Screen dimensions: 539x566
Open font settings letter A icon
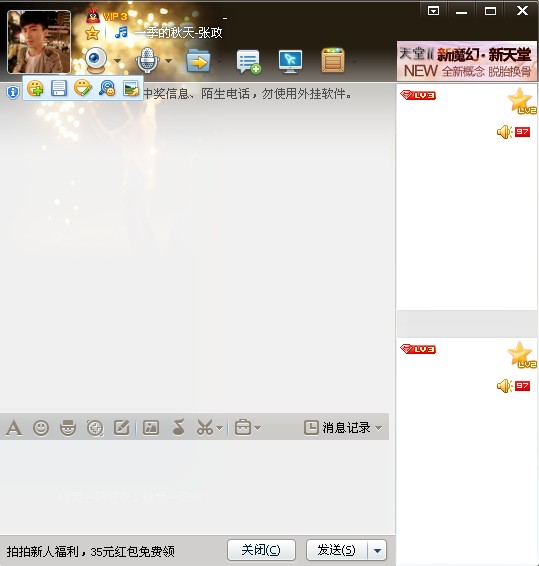(x=14, y=428)
